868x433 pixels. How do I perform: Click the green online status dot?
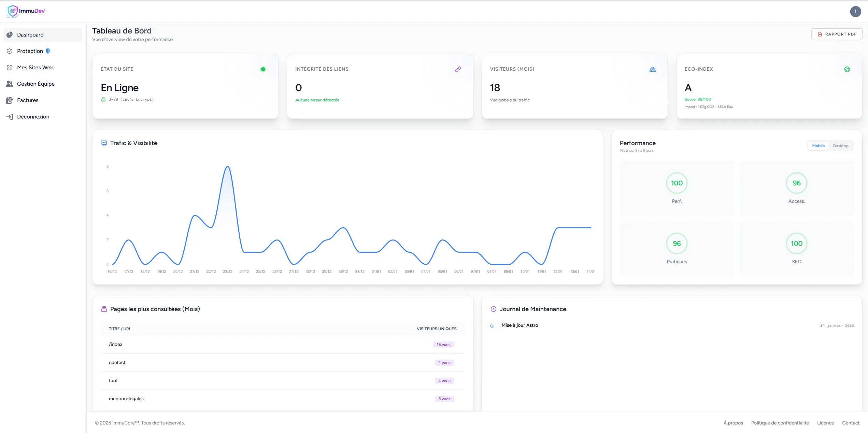point(263,69)
